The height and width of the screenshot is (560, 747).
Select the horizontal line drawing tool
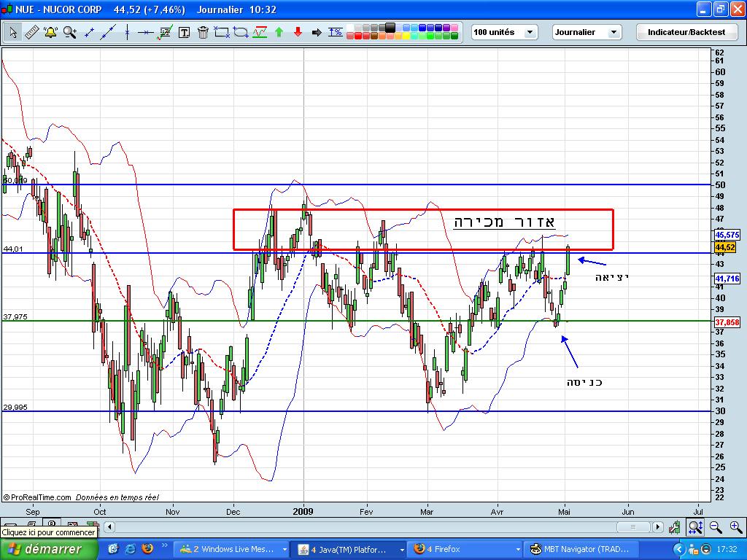pos(146,32)
